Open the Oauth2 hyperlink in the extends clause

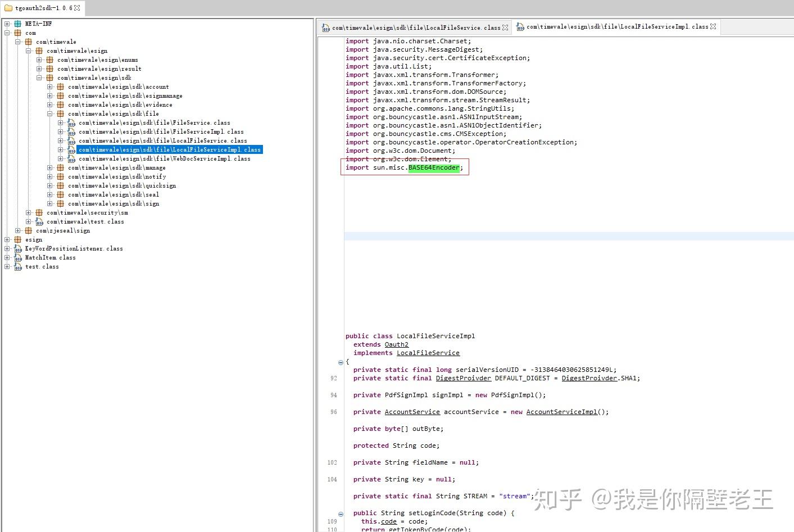pos(396,344)
